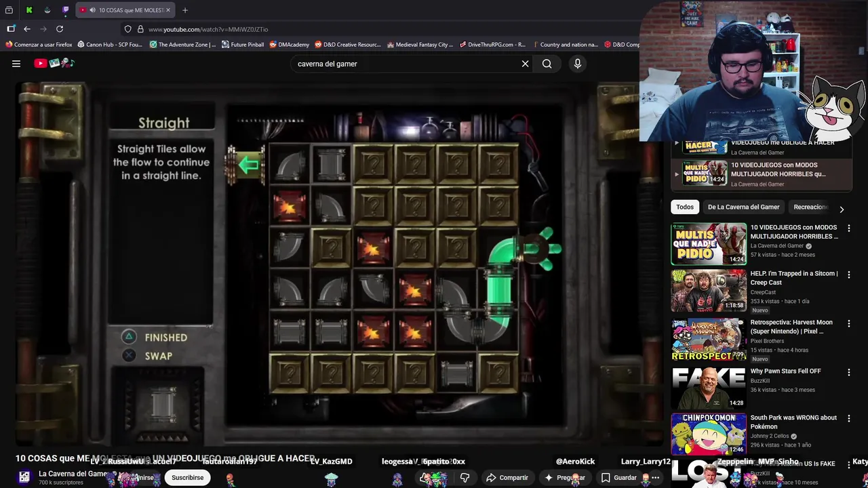Open D&D Creative Resources bookmark
Image resolution: width=868 pixels, height=488 pixels.
tap(348, 45)
